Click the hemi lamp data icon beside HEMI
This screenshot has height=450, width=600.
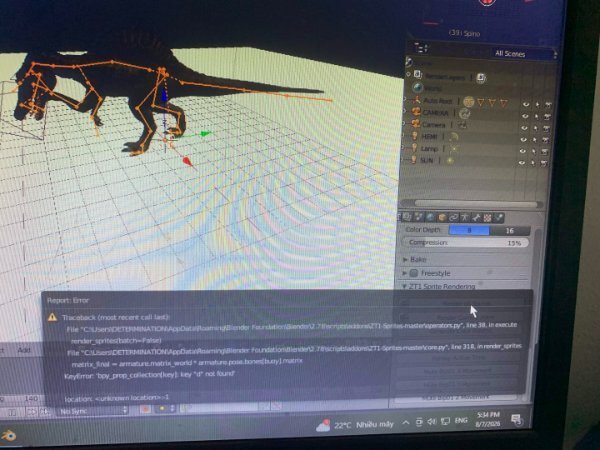pos(453,137)
